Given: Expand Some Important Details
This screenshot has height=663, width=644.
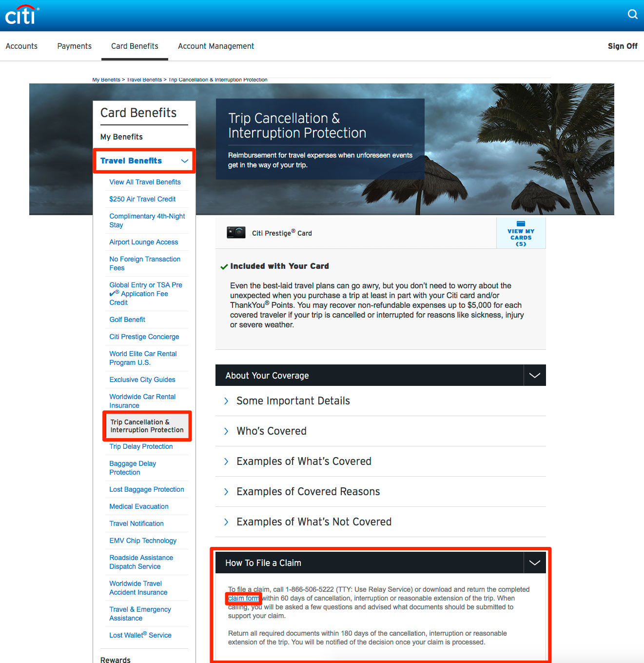Looking at the screenshot, I should (293, 401).
